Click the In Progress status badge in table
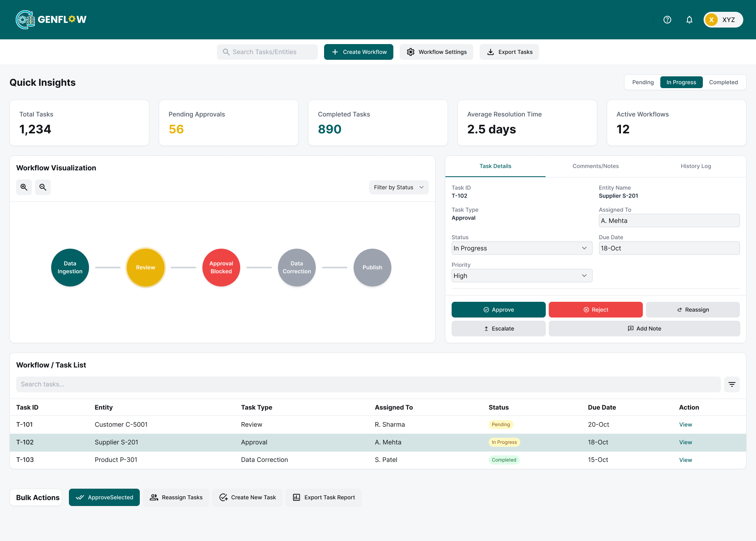The image size is (756, 541). click(504, 442)
